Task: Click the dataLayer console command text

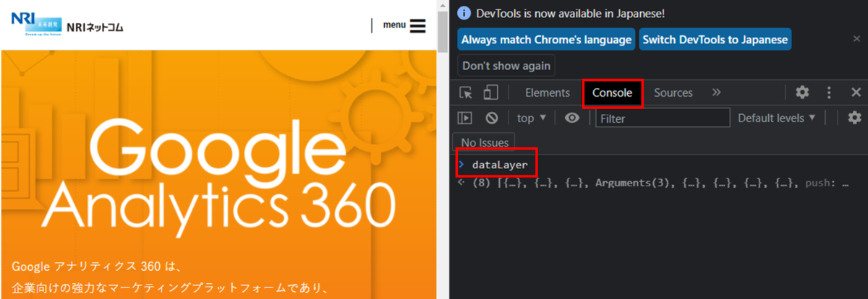Action: (500, 165)
